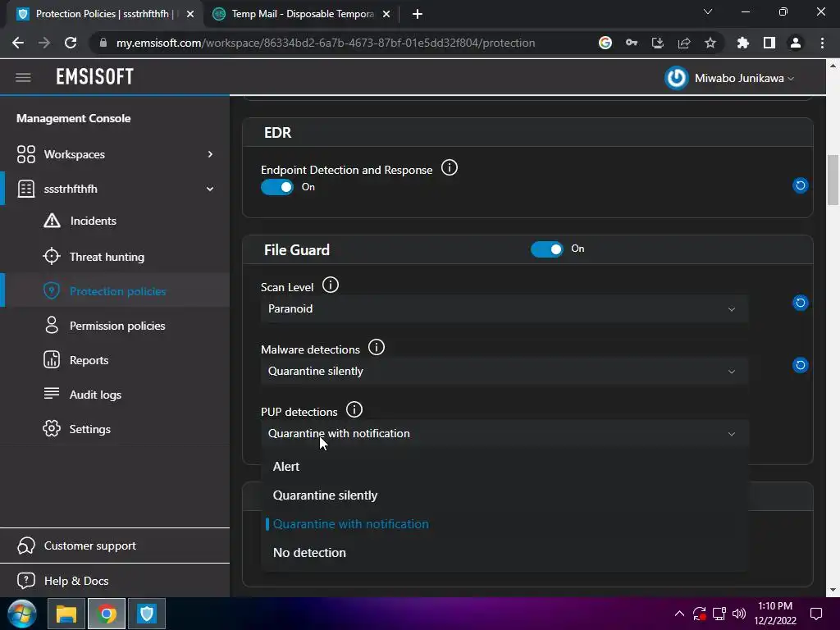Click the Reports chart icon
The height and width of the screenshot is (630, 840).
click(52, 359)
